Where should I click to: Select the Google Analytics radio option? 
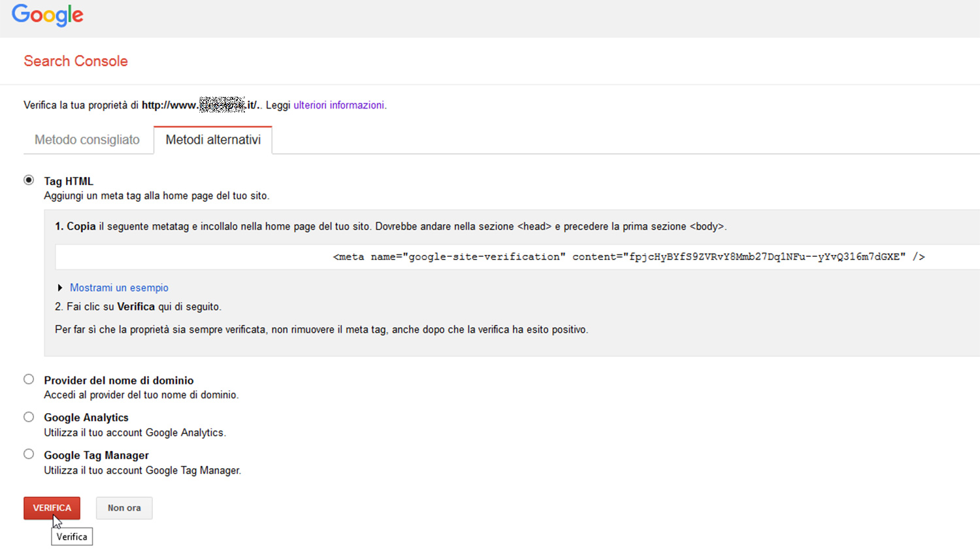pyautogui.click(x=29, y=417)
